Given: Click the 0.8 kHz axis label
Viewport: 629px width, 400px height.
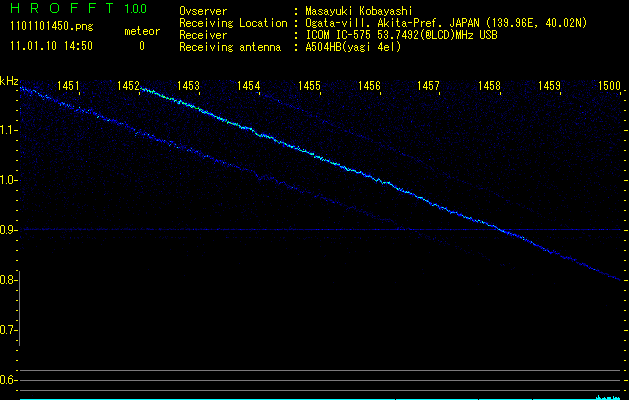Looking at the screenshot, I should tap(7, 280).
